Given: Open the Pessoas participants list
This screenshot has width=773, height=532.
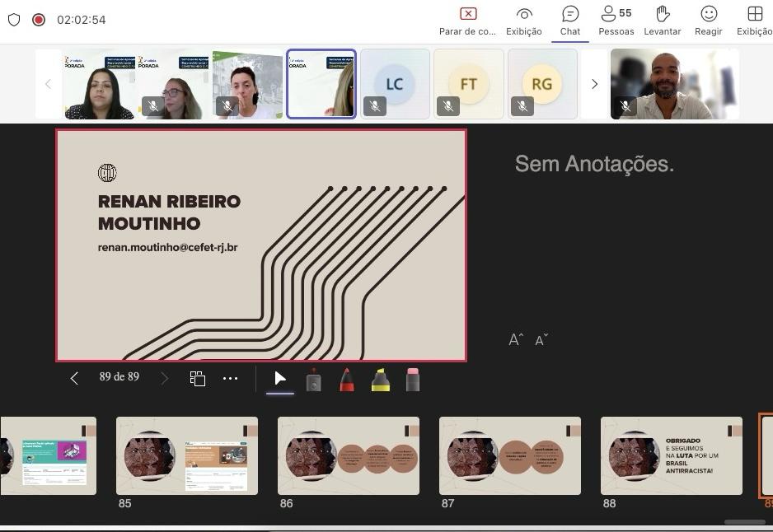Looking at the screenshot, I should (616, 21).
